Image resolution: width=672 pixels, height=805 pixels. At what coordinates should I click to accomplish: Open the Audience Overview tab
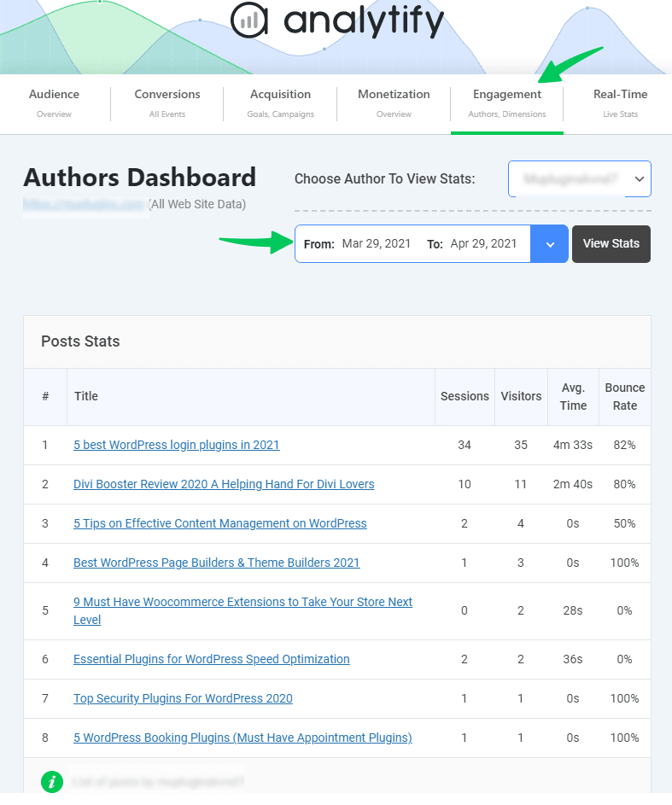click(54, 103)
